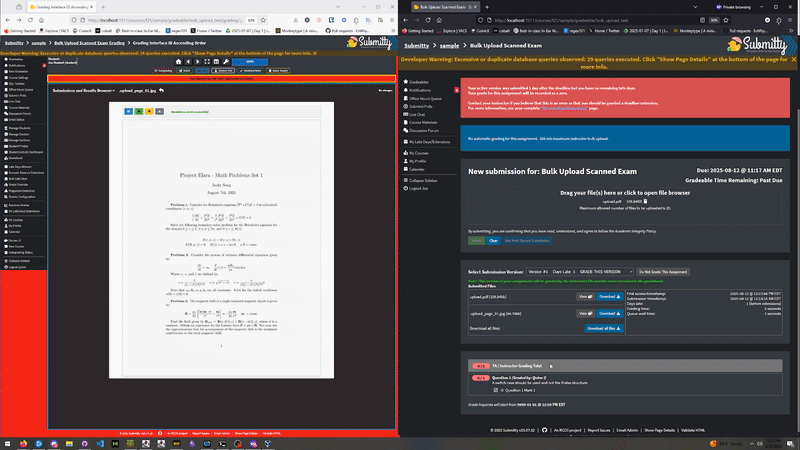Click the Clear button under the upload area
This screenshot has width=800, height=450.
click(x=493, y=240)
